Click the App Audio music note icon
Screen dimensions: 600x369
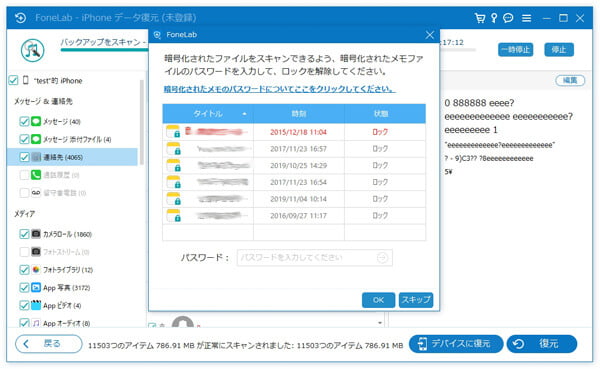click(x=36, y=323)
